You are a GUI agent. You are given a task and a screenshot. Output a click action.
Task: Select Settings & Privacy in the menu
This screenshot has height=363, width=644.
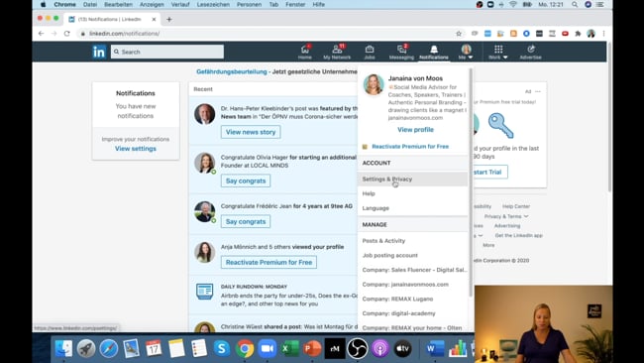pos(412,180)
